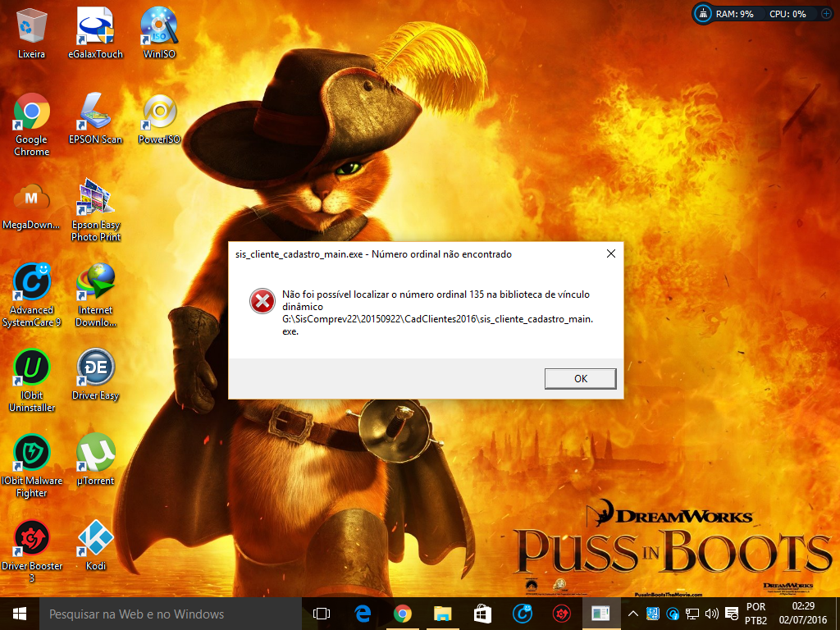Close the ordinal not found dialog
The image size is (840, 630).
pyautogui.click(x=610, y=254)
